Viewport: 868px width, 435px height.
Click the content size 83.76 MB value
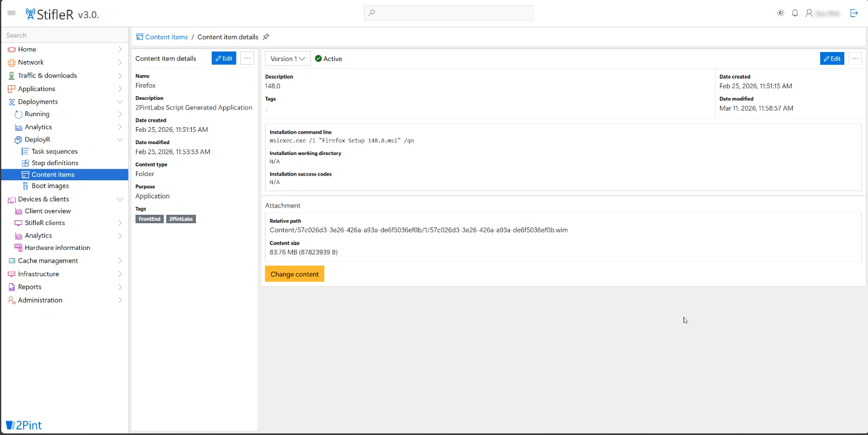click(x=304, y=252)
